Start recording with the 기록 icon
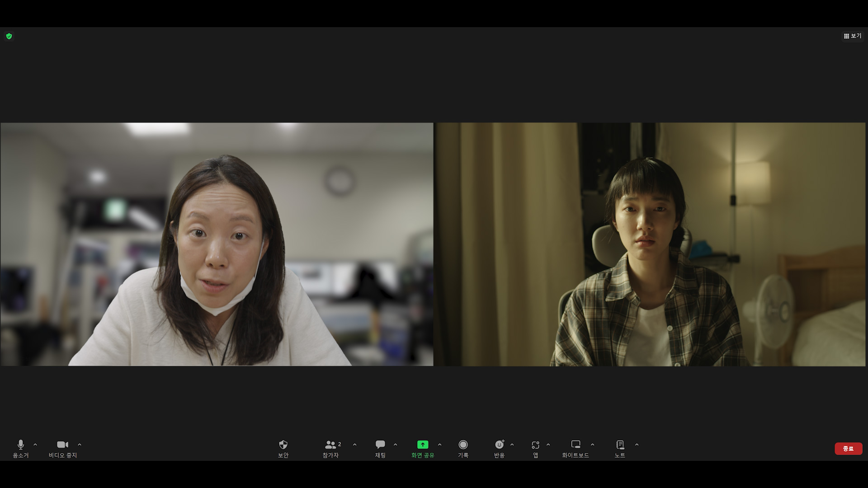The image size is (868, 488). 463,445
